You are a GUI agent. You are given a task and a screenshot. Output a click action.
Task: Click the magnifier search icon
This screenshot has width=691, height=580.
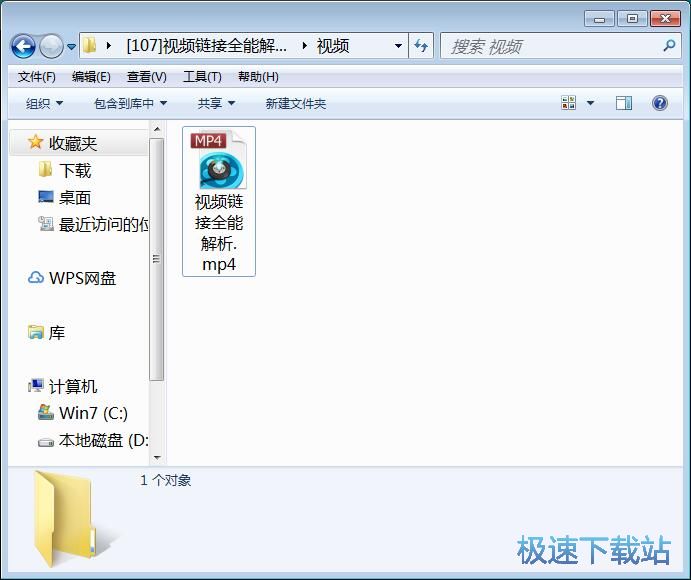pos(669,45)
